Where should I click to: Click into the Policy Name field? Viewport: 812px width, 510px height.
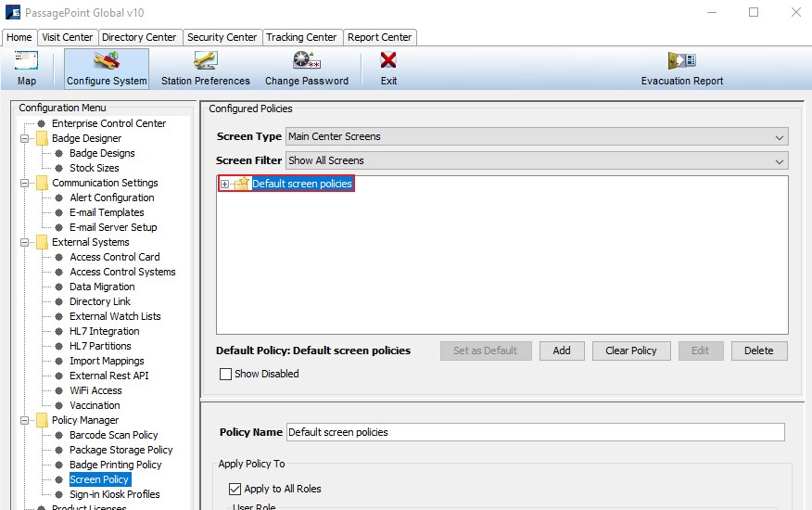coord(536,432)
